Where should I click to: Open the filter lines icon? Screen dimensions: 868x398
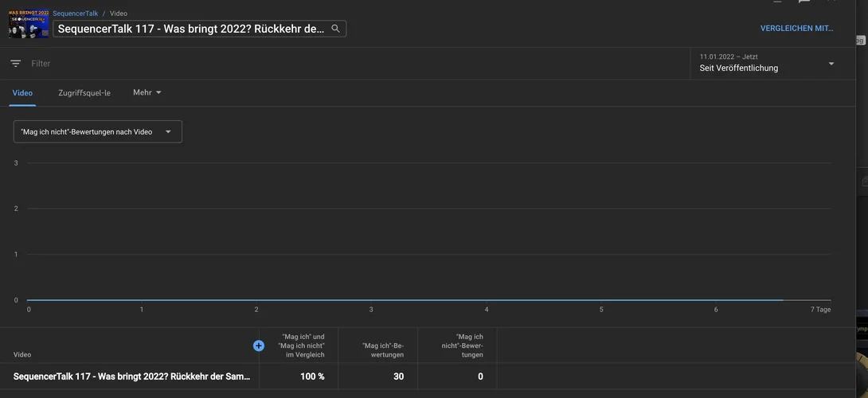[15, 64]
